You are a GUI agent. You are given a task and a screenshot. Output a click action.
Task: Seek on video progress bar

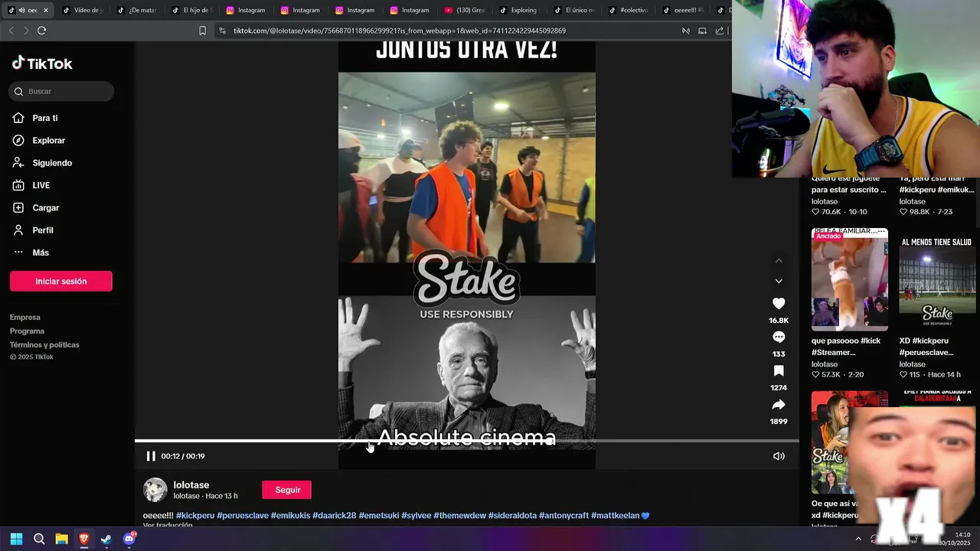click(467, 441)
